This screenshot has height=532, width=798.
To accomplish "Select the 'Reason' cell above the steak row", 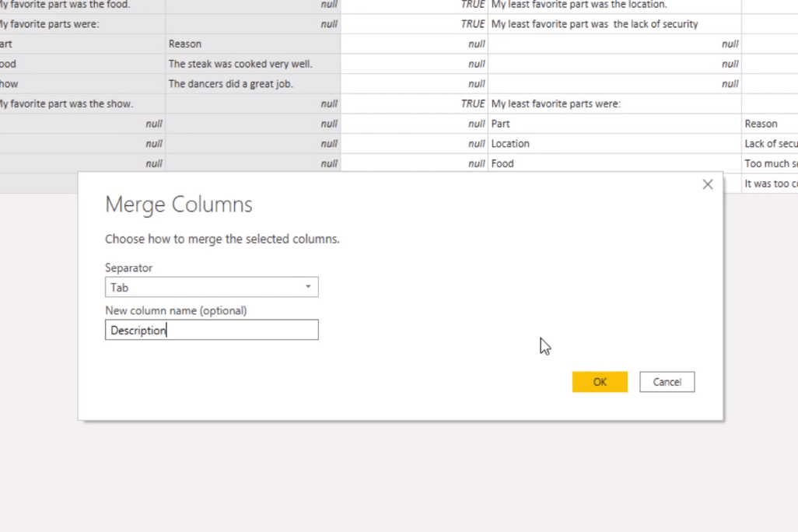I will (x=253, y=44).
